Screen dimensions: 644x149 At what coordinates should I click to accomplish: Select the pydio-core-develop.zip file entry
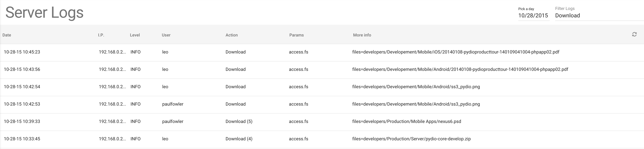point(411,139)
